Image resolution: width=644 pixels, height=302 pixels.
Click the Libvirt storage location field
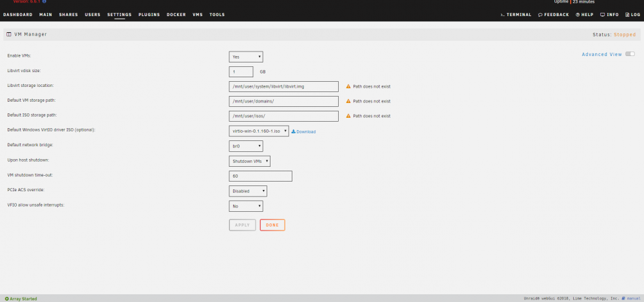[284, 86]
